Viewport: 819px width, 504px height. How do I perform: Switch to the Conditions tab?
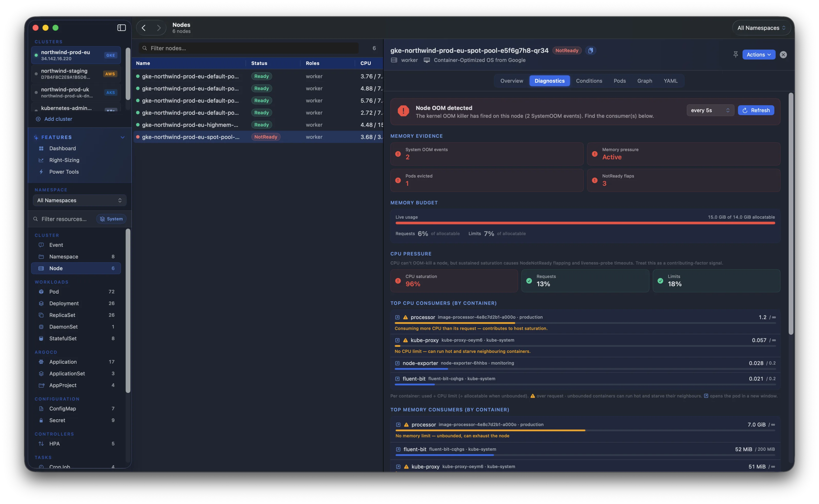pos(589,81)
